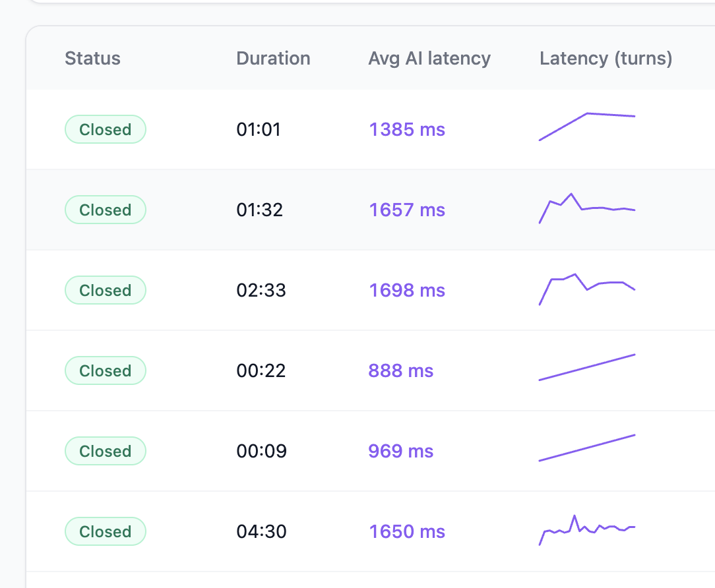The height and width of the screenshot is (588, 715).
Task: Click the latency sparkline in the 1385 ms row
Action: click(x=587, y=127)
